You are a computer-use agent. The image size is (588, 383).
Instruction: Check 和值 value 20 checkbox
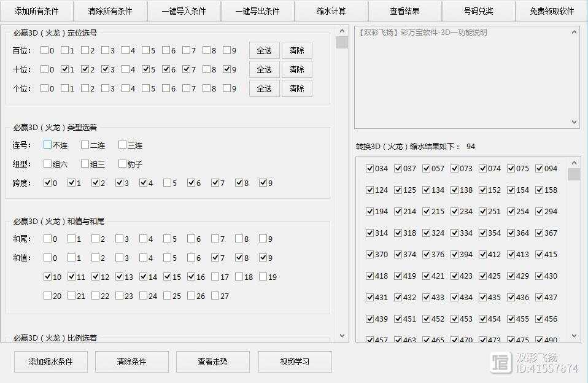point(47,296)
